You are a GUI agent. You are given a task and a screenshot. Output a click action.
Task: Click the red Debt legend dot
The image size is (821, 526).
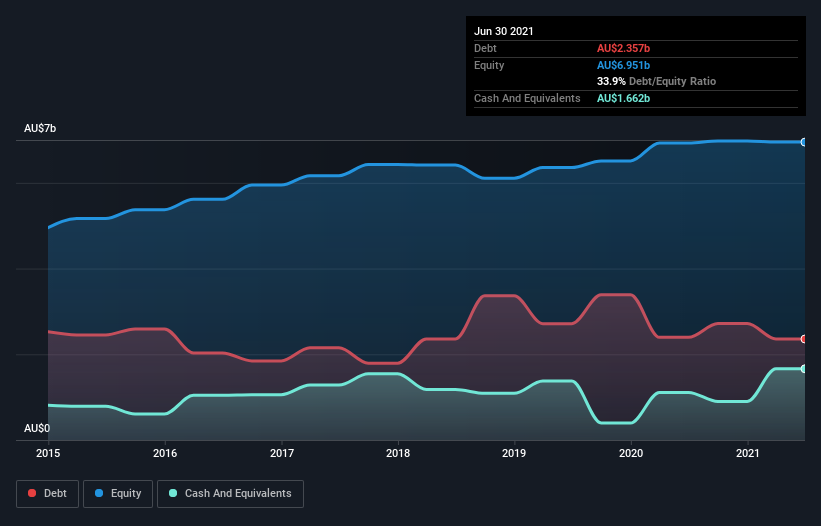(32, 493)
